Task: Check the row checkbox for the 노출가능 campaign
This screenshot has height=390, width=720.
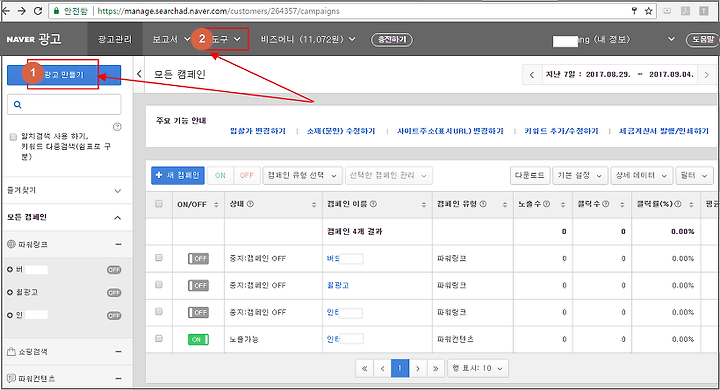Action: 159,339
